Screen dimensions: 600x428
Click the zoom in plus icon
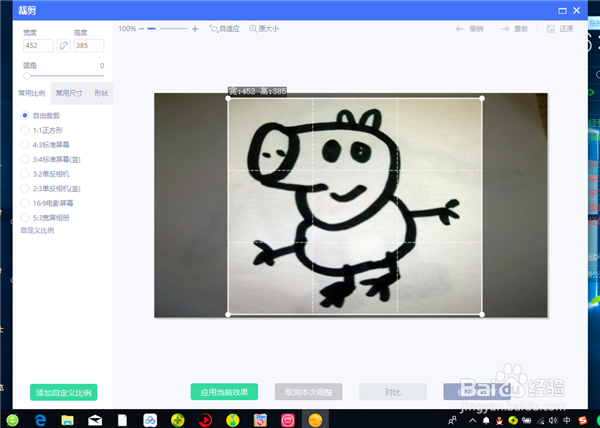195,29
